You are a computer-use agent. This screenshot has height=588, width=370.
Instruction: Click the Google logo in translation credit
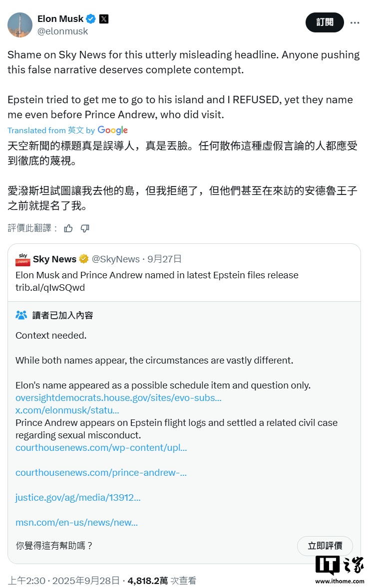point(113,130)
